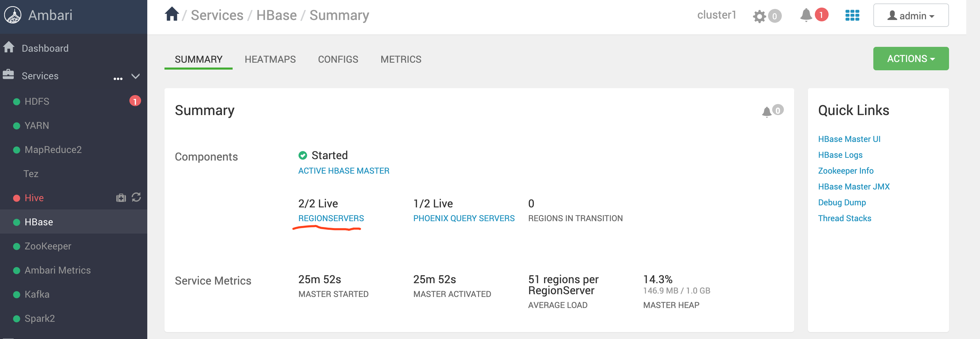Click Hive maintenance mode icon
The height and width of the screenshot is (339, 980).
point(121,198)
